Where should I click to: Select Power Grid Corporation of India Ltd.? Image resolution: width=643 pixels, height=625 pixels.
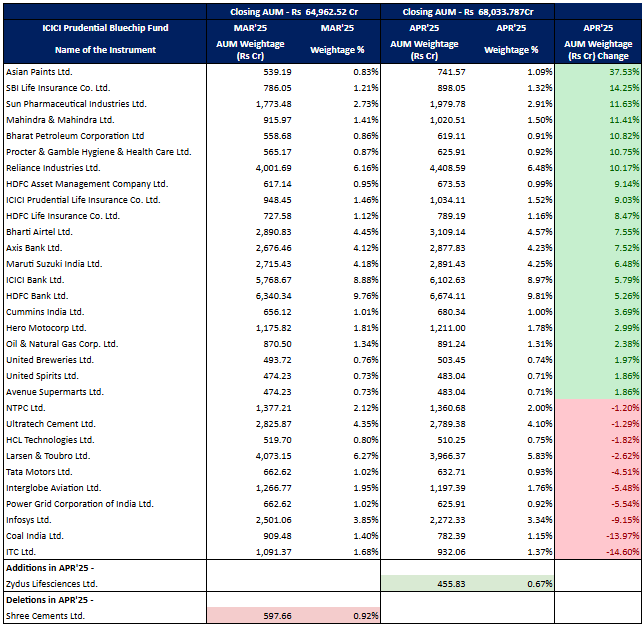point(80,504)
